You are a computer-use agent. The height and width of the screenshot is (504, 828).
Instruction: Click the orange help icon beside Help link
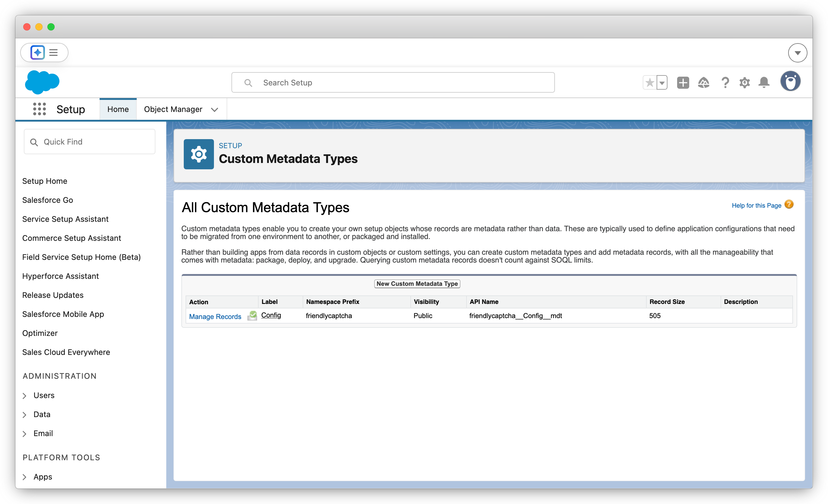click(789, 205)
